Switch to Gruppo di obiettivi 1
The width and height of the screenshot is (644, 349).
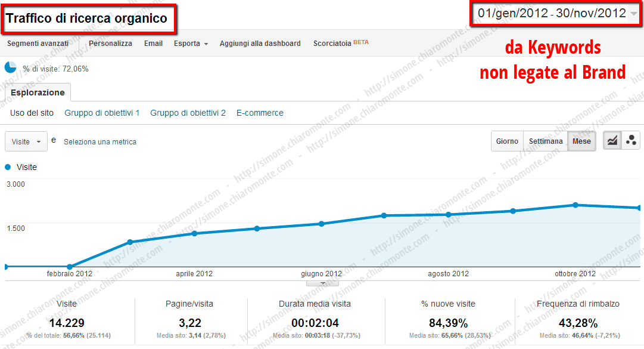click(x=102, y=113)
